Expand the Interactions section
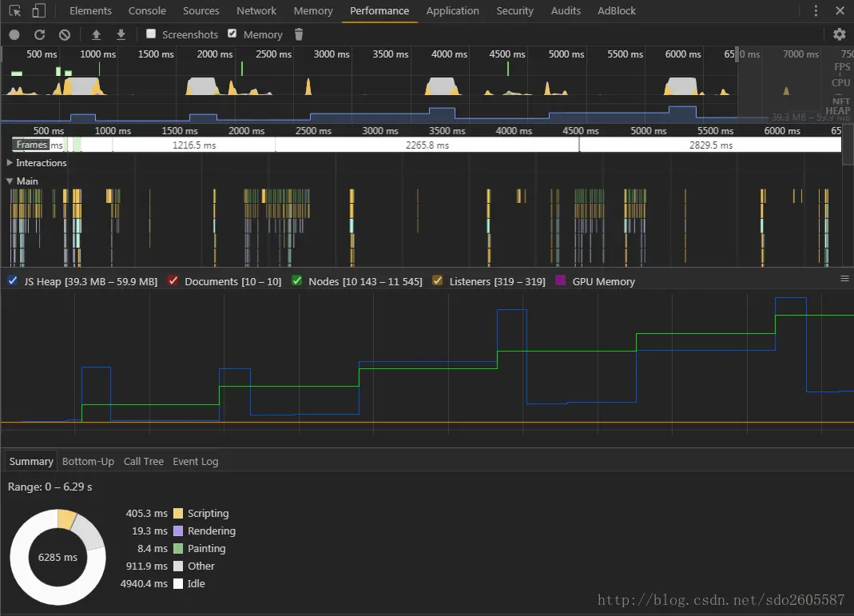This screenshot has height=616, width=854. click(x=10, y=163)
